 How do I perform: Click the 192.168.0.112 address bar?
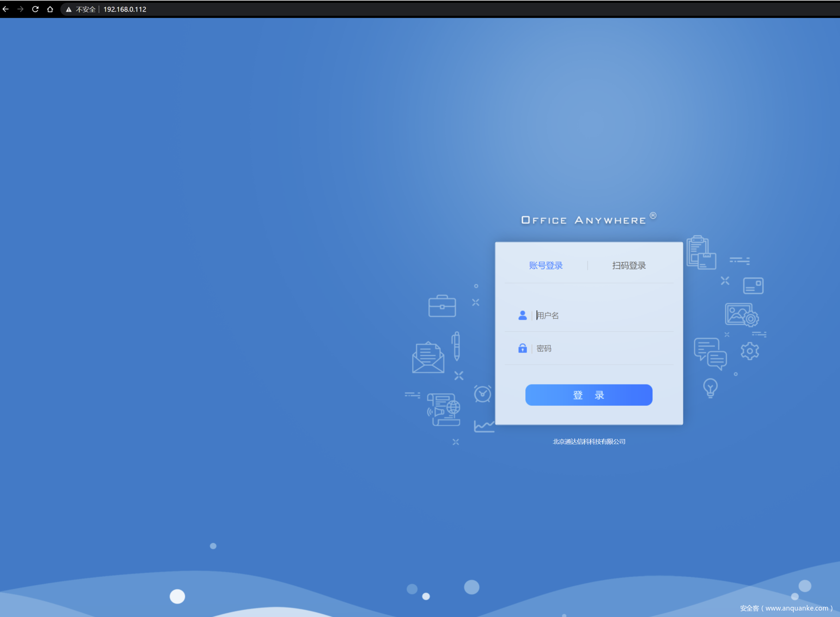coord(125,9)
